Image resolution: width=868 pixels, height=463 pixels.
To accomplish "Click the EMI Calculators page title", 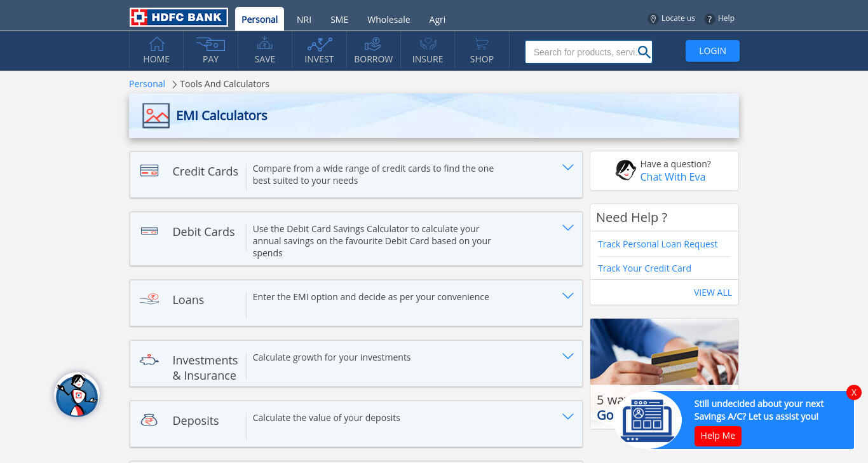I will 222,116.
